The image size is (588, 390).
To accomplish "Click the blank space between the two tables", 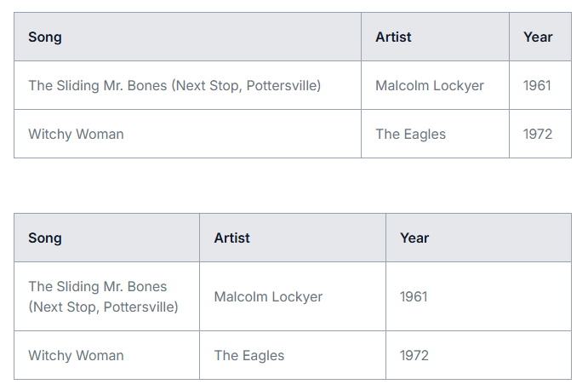I will click(x=293, y=186).
